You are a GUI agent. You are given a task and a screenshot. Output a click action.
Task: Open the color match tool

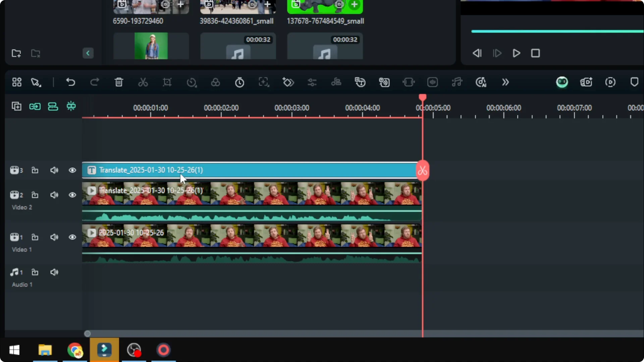pos(216,82)
